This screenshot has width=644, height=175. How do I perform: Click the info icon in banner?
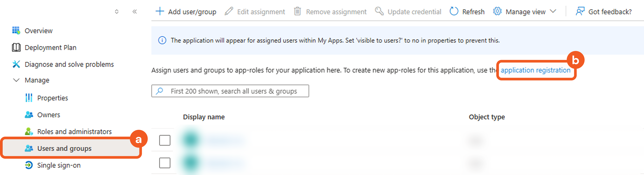162,40
